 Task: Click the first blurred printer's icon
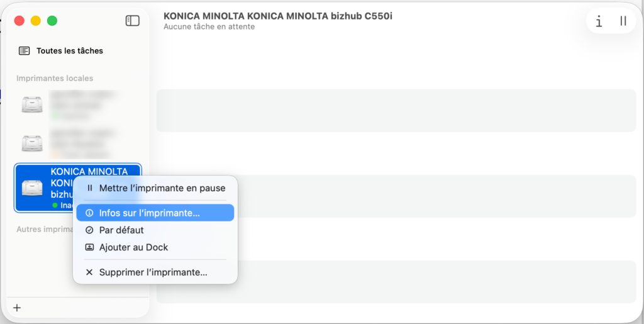(x=32, y=104)
